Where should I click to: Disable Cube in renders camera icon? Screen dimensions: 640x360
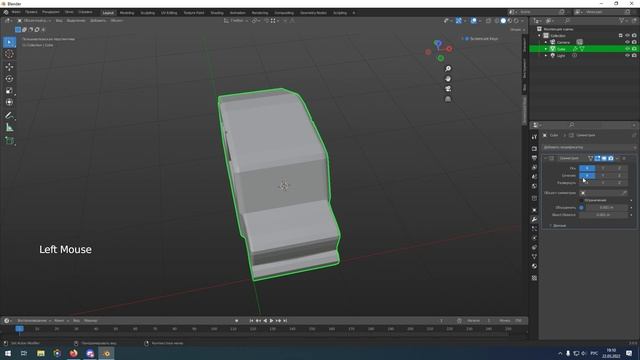pyautogui.click(x=634, y=49)
